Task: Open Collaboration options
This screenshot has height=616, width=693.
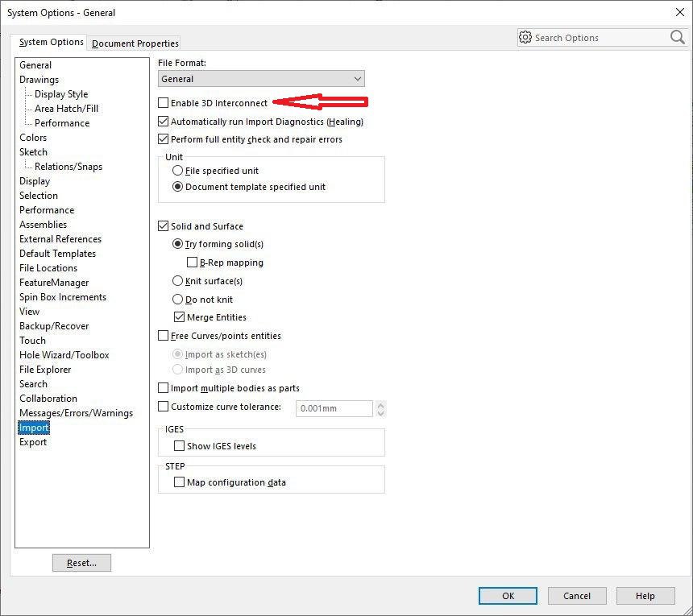Action: tap(48, 399)
